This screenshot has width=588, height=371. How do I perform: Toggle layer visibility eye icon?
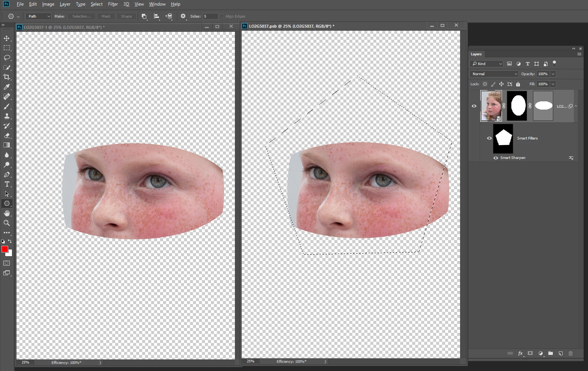click(474, 106)
